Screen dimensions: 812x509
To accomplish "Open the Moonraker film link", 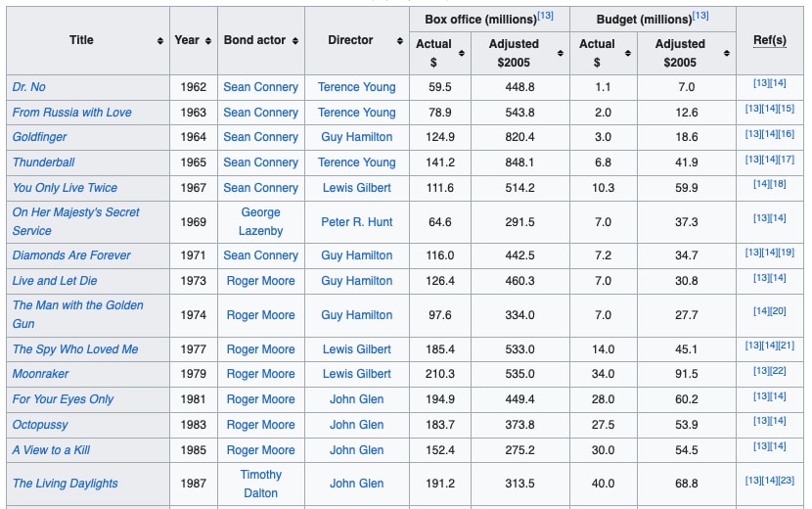I will (x=40, y=374).
